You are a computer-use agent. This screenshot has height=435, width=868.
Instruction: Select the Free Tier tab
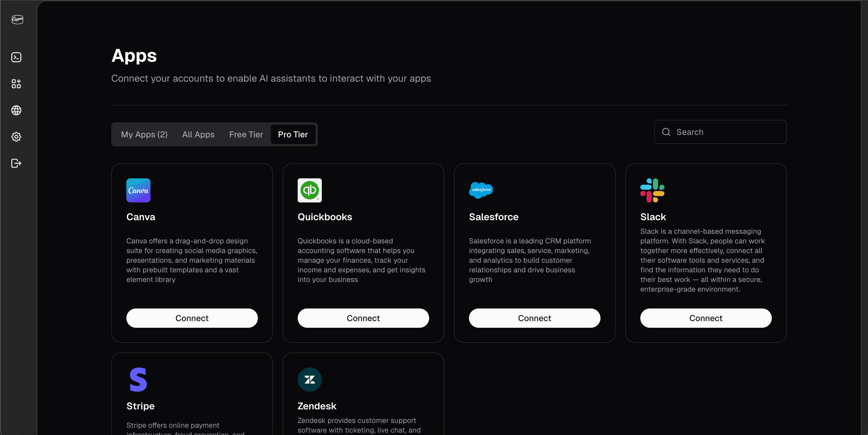coord(246,134)
